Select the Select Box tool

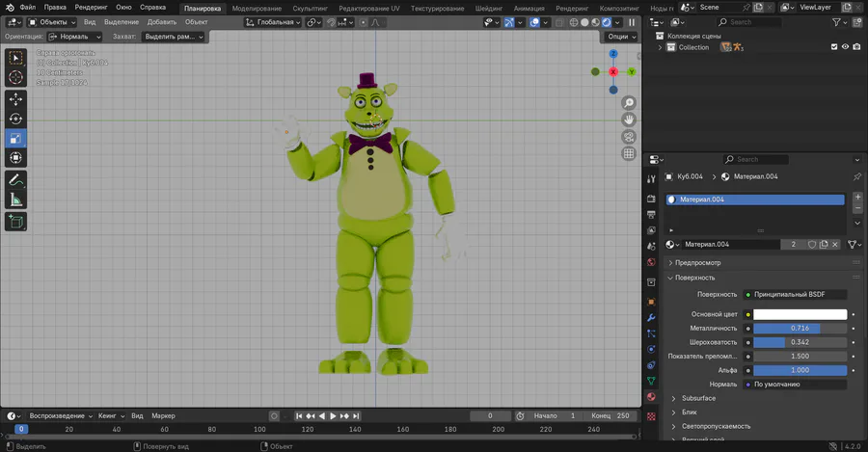pyautogui.click(x=15, y=58)
